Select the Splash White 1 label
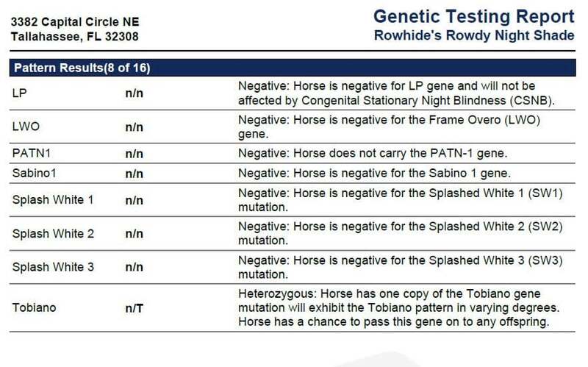The width and height of the screenshot is (588, 367). pyautogui.click(x=53, y=199)
